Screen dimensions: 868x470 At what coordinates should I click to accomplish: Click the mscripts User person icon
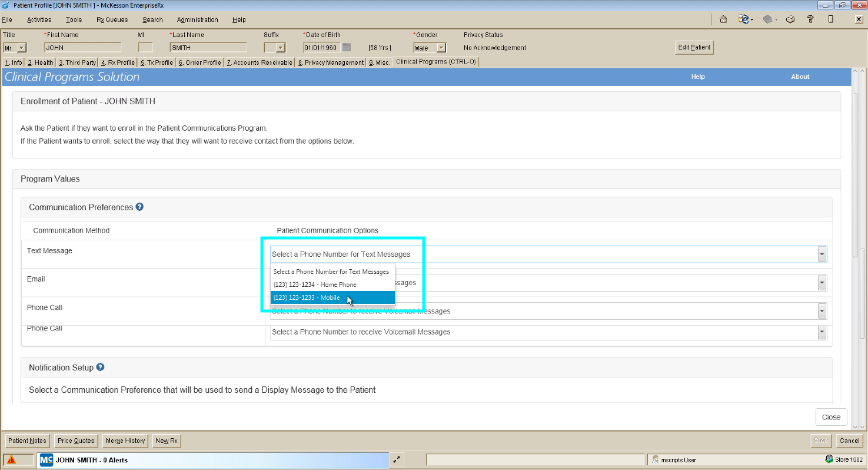[655, 459]
